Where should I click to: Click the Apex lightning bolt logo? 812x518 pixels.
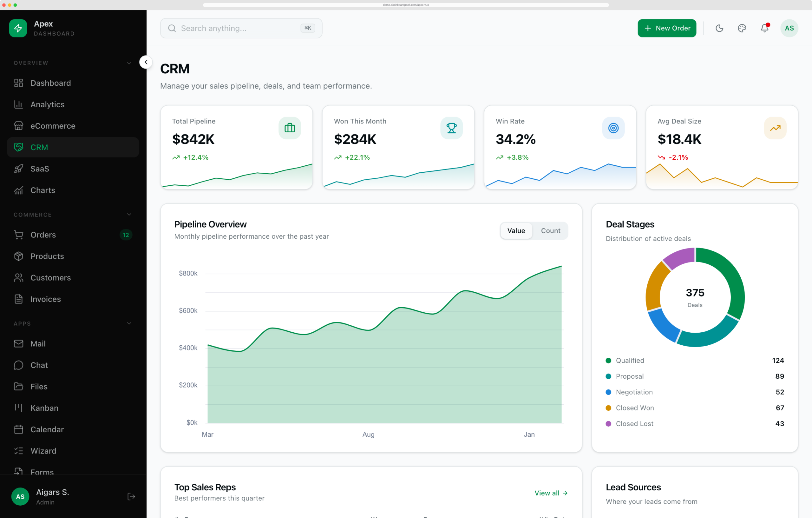[18, 28]
